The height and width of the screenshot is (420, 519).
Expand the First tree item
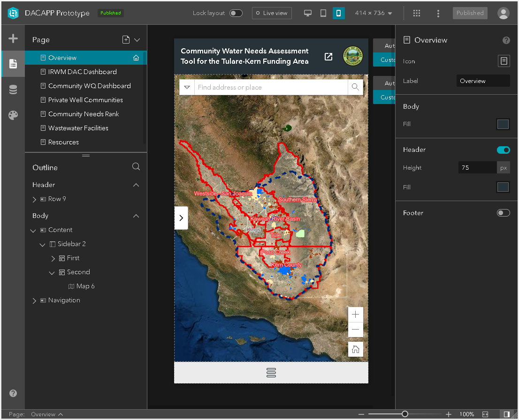click(53, 259)
